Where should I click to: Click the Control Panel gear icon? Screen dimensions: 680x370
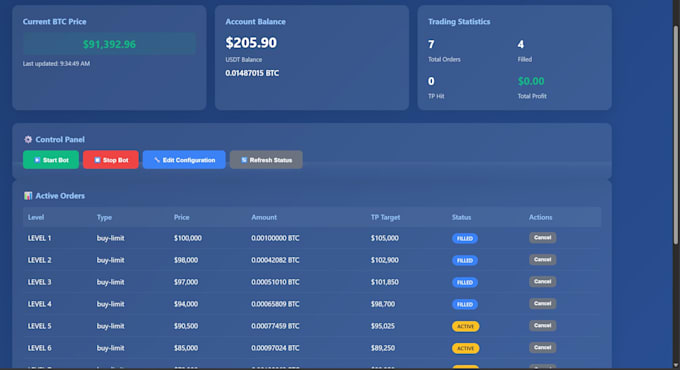(28, 139)
